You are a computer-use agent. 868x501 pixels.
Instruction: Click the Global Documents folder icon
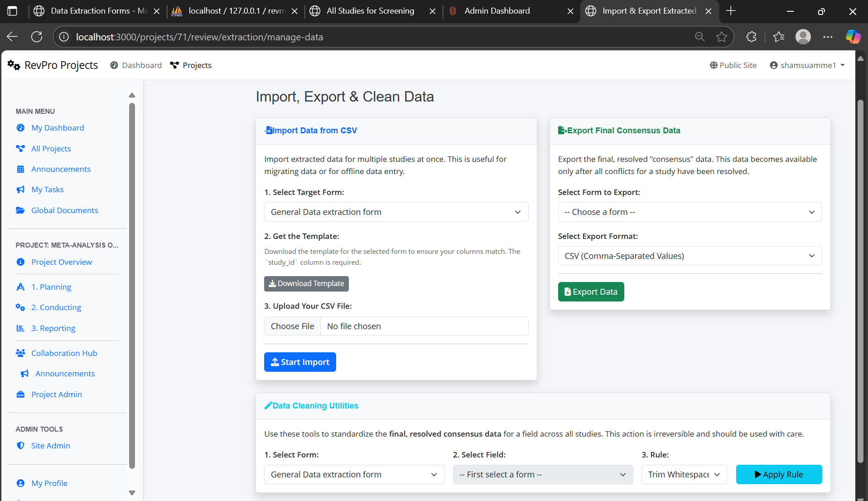coord(20,210)
